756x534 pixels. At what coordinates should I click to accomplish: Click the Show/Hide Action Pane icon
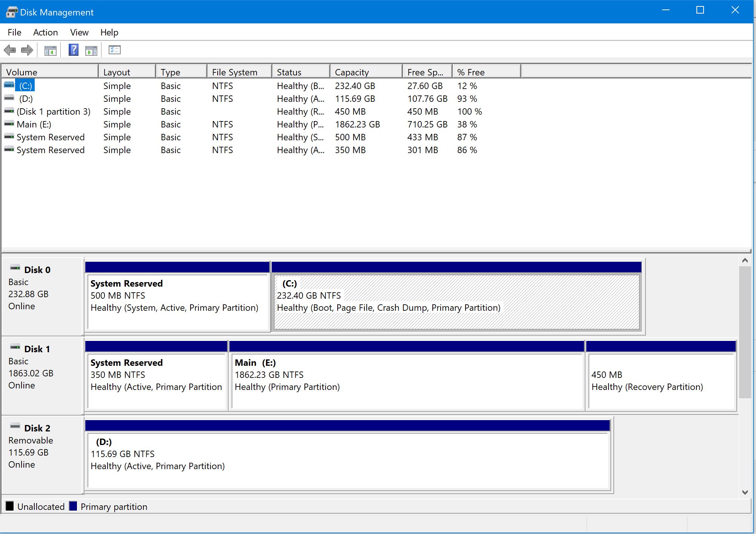click(91, 50)
